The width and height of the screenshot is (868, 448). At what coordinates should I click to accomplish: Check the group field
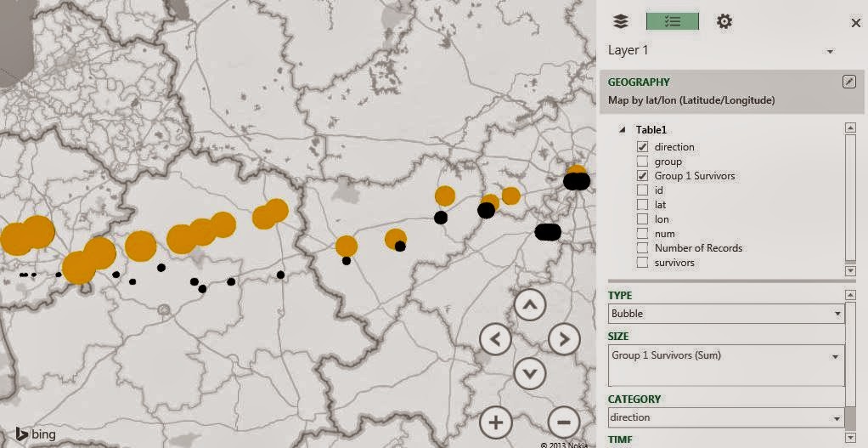[x=642, y=162]
